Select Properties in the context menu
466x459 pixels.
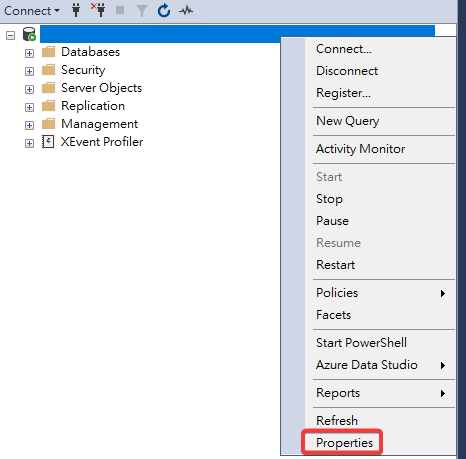click(344, 443)
